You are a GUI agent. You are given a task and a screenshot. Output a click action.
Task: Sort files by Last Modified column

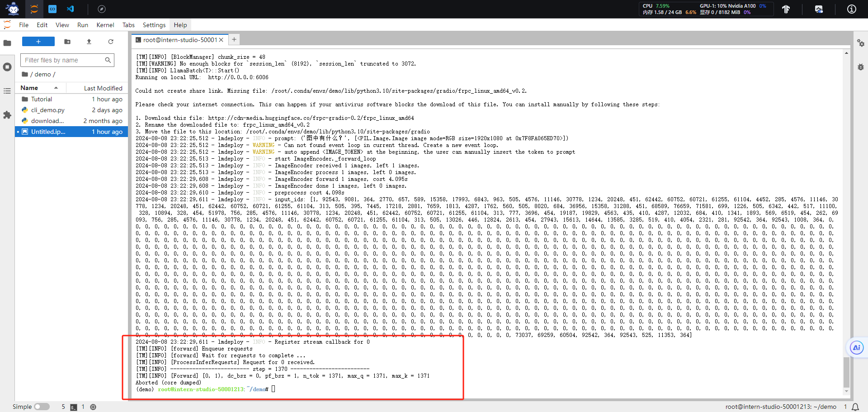[103, 88]
